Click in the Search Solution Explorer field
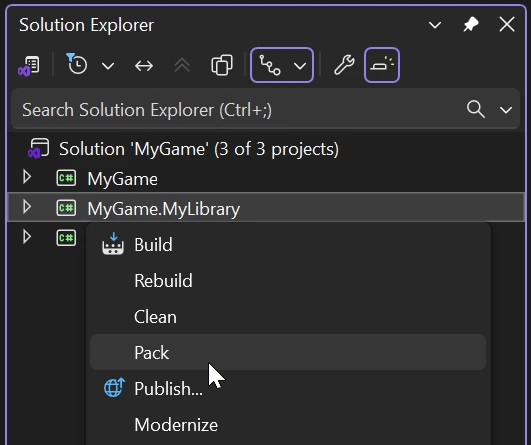The image size is (531, 445). click(237, 110)
